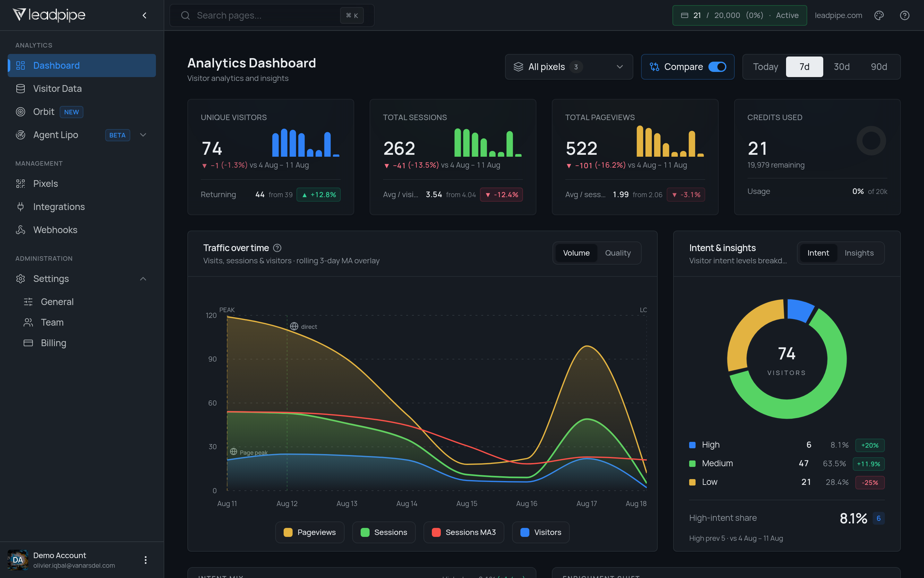Click the Demo Account avatar
This screenshot has height=578, width=924.
(18, 560)
